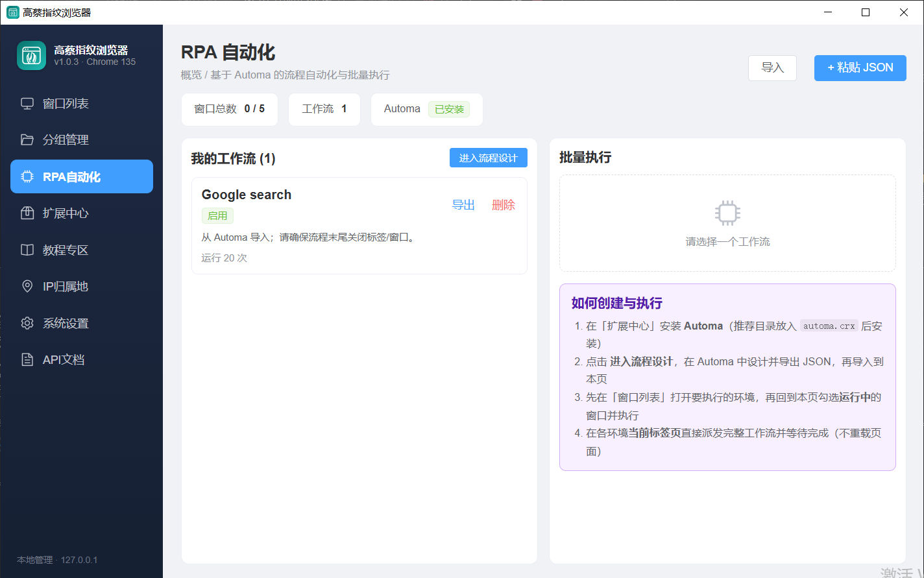Delete the Google search workflow via 删除

(504, 205)
